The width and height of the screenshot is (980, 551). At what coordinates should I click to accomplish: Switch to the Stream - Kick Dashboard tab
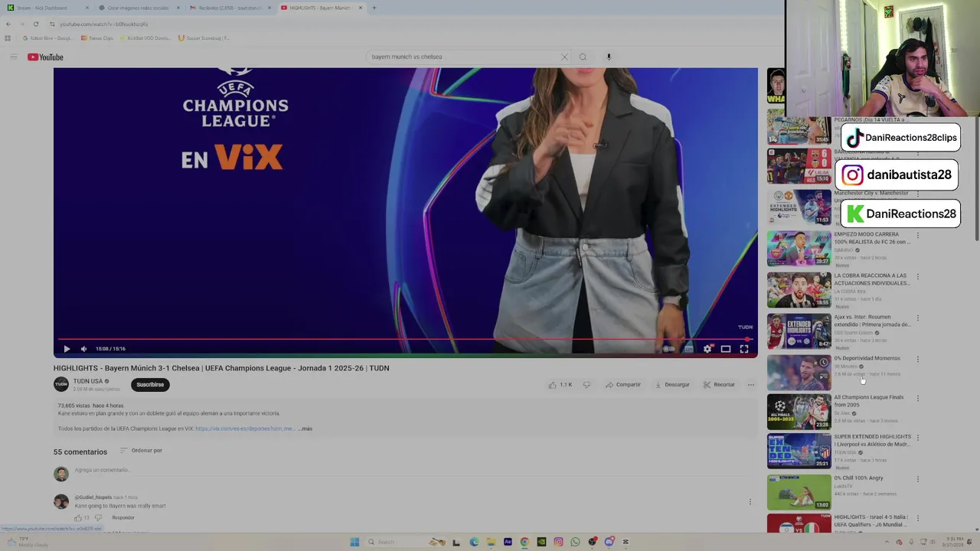pyautogui.click(x=47, y=8)
